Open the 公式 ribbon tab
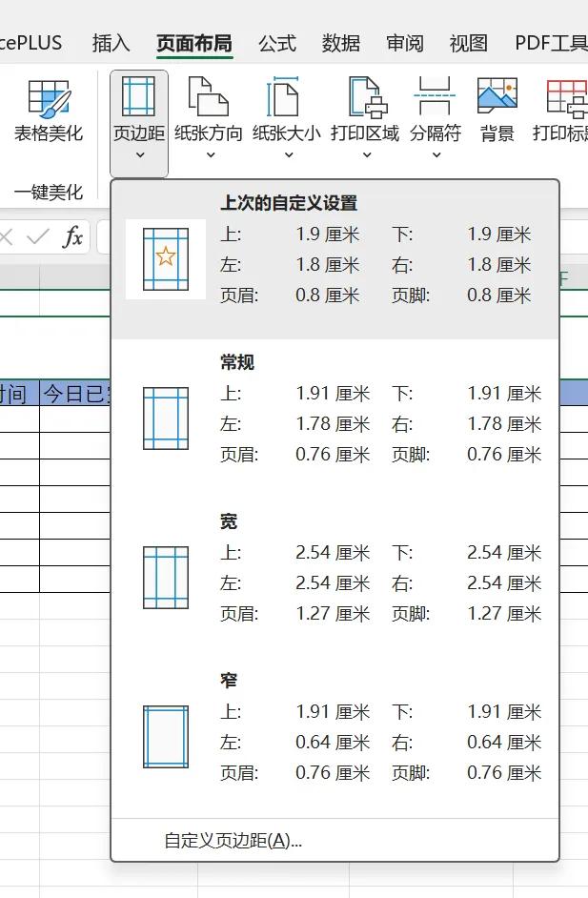588x898 pixels. pos(277,43)
